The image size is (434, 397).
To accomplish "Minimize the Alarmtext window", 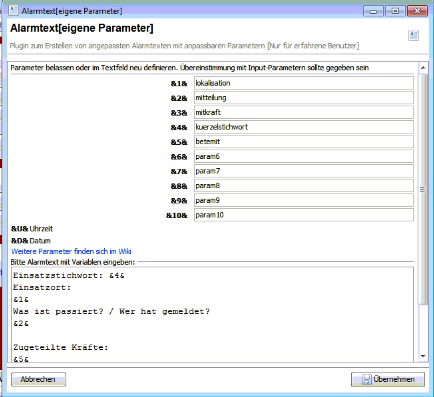I will coord(373,11).
